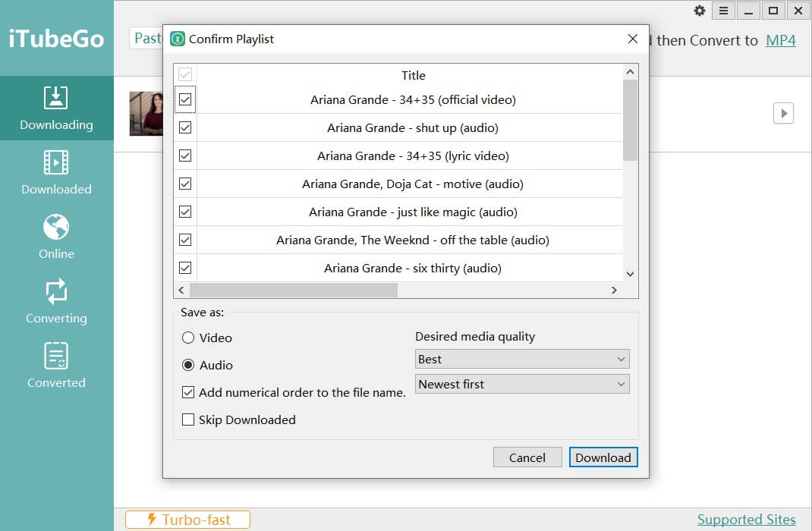Open the Online globe icon in sidebar
The image size is (812, 531).
tap(56, 227)
